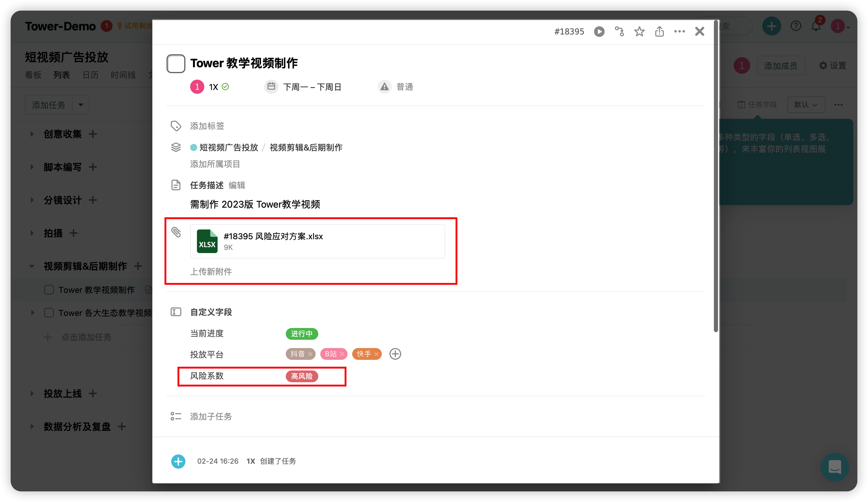Screen dimensions: 868x502
Task: Expand the Tower 各大生态教学视频 subtasks
Action: pyautogui.click(x=32, y=313)
